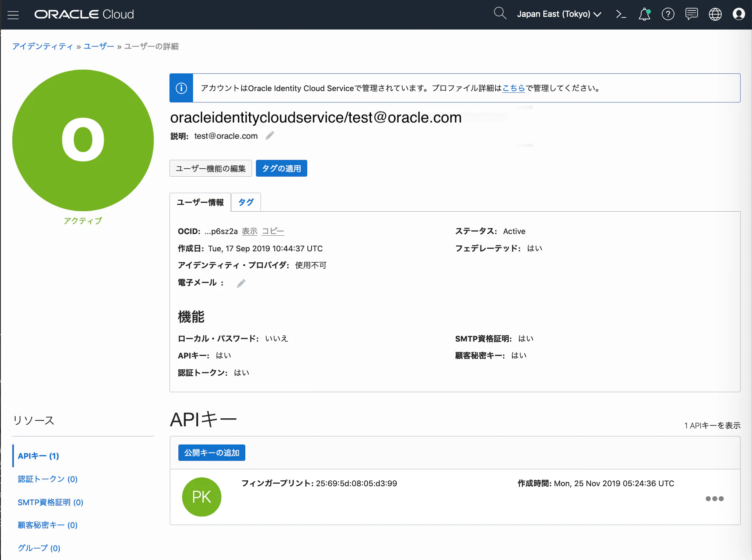
Task: Show the full OCID via 表示
Action: tap(250, 231)
